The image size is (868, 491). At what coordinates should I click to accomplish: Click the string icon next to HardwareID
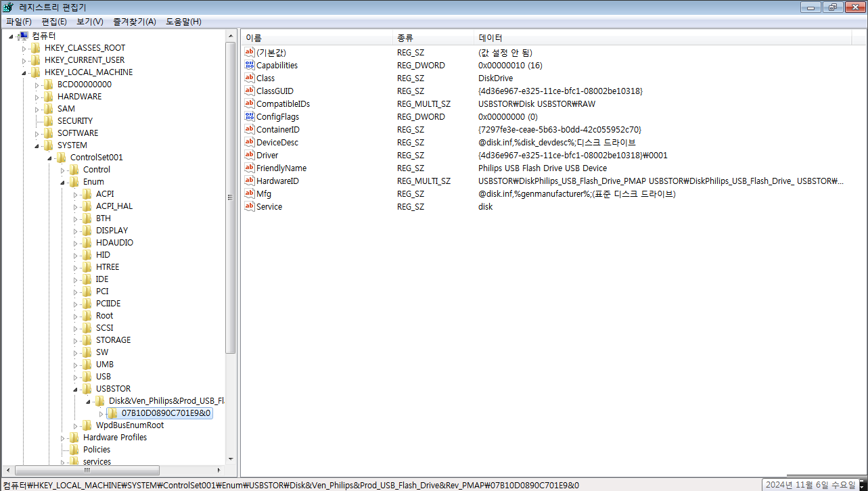tap(250, 181)
